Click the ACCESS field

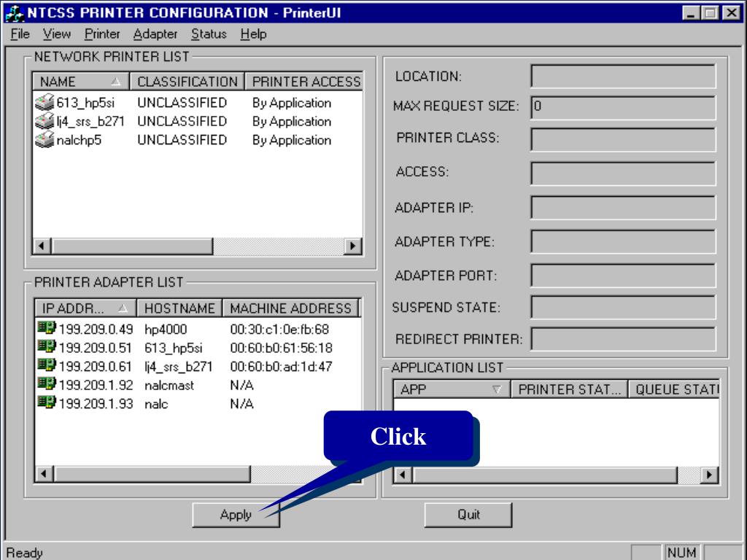point(623,173)
